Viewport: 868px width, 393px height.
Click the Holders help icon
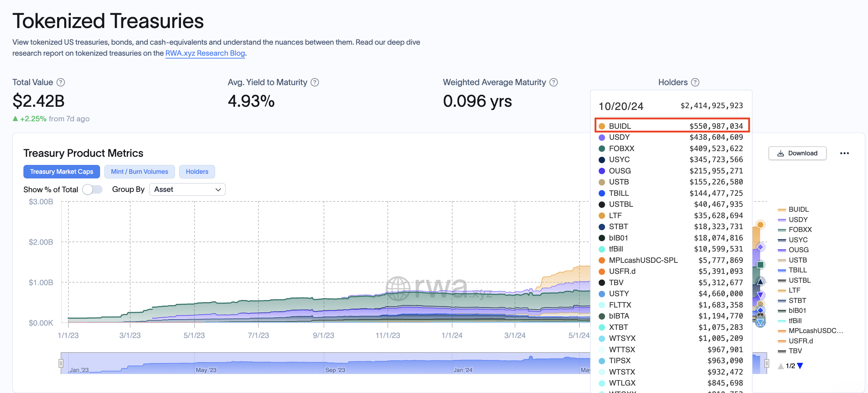[x=695, y=82]
